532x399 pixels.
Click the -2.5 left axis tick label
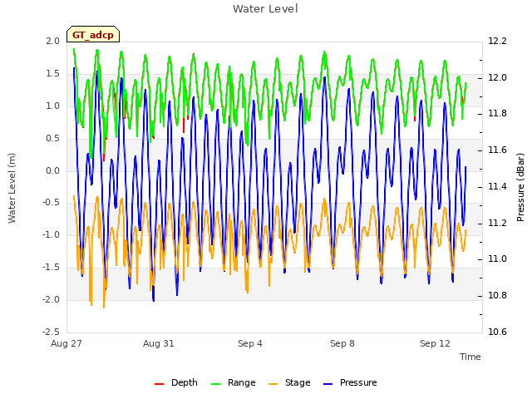(51, 332)
